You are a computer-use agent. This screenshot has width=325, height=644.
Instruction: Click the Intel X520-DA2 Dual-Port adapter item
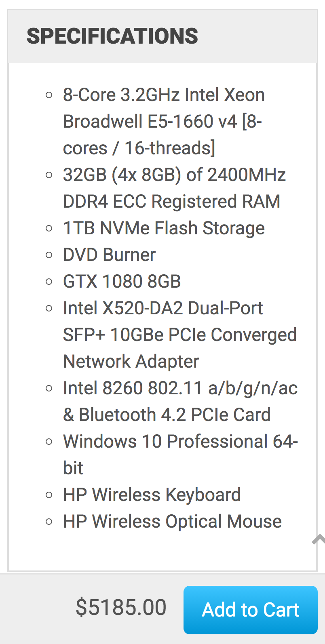point(180,335)
